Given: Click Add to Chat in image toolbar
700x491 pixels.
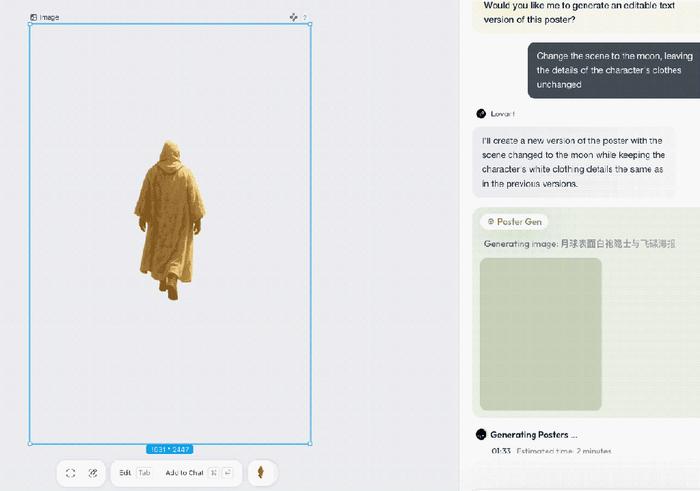Looking at the screenshot, I should click(x=184, y=472).
